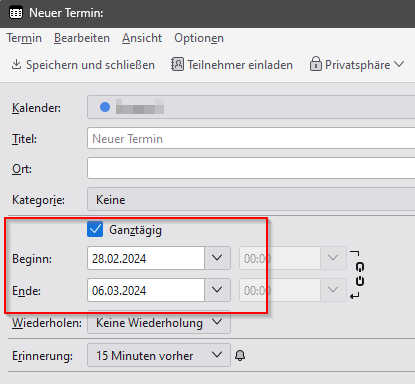This screenshot has height=384, width=415.
Task: Open the Privatsphäre dropdown arrow
Action: point(399,64)
